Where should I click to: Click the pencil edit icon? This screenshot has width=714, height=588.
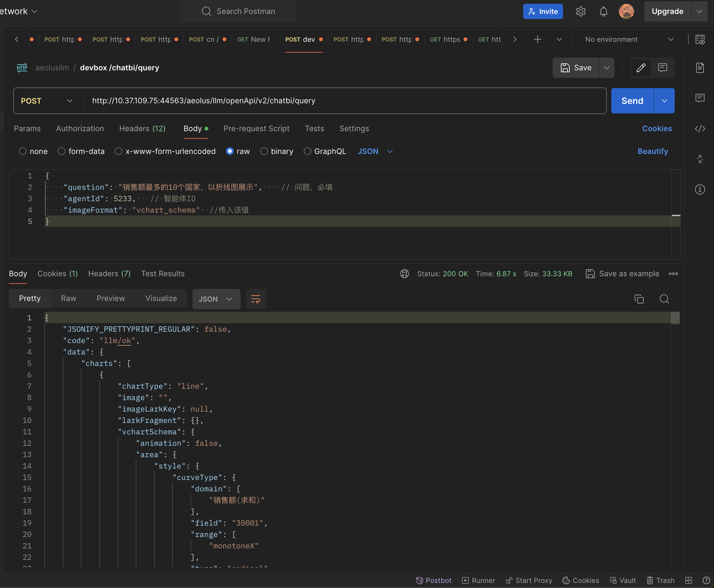coord(640,68)
